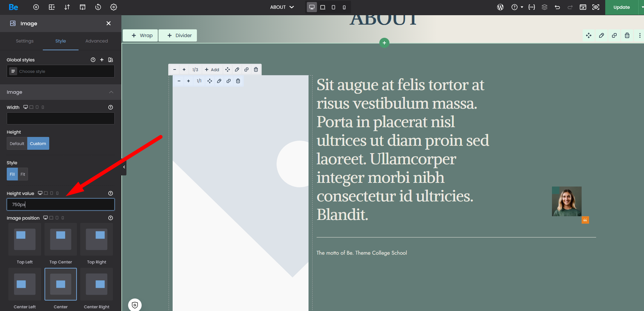
Task: Click the undo arrow icon
Action: tap(557, 7)
